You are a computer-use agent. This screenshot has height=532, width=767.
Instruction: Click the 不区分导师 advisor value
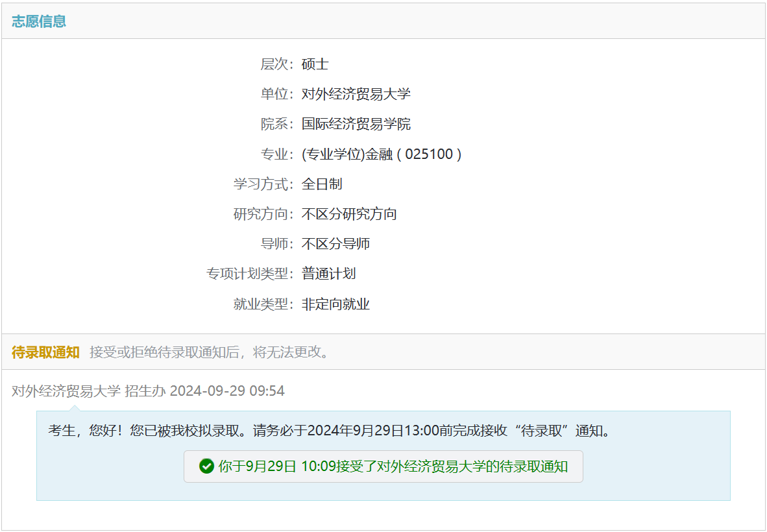tap(335, 244)
